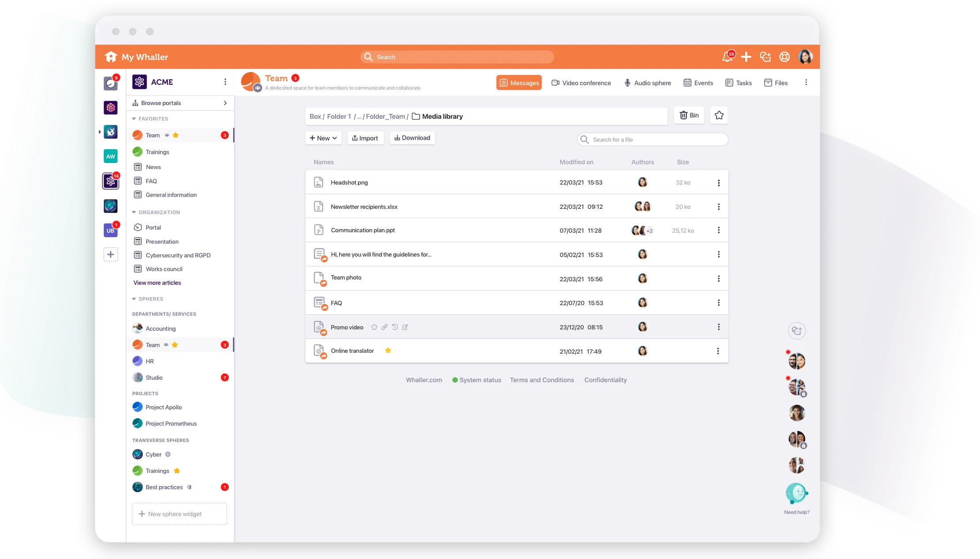980x559 pixels.
Task: Open Terms and Conditions link
Action: (x=542, y=380)
